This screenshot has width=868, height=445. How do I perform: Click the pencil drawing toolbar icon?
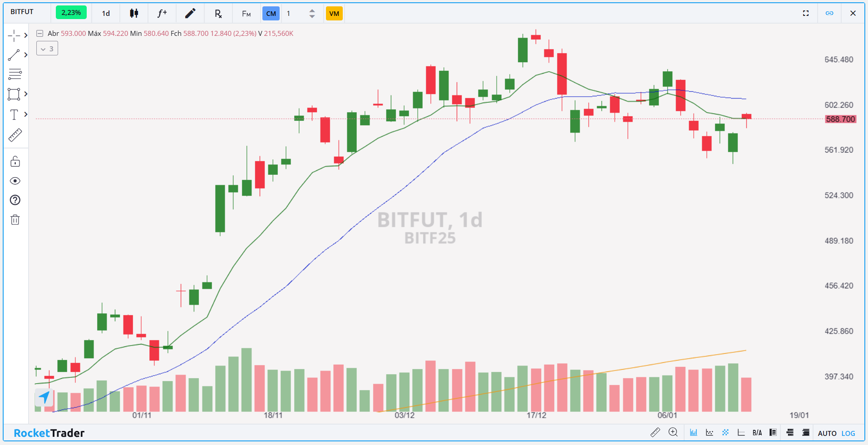pyautogui.click(x=190, y=13)
